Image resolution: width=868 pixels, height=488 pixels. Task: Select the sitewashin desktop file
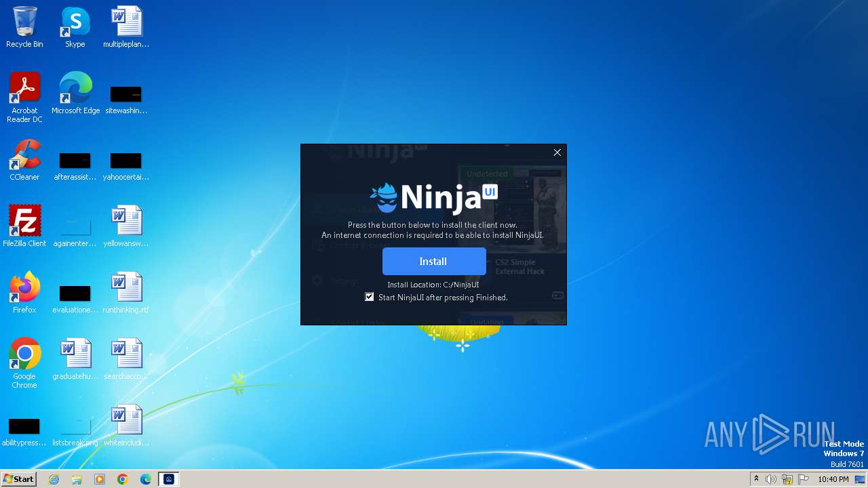click(126, 99)
